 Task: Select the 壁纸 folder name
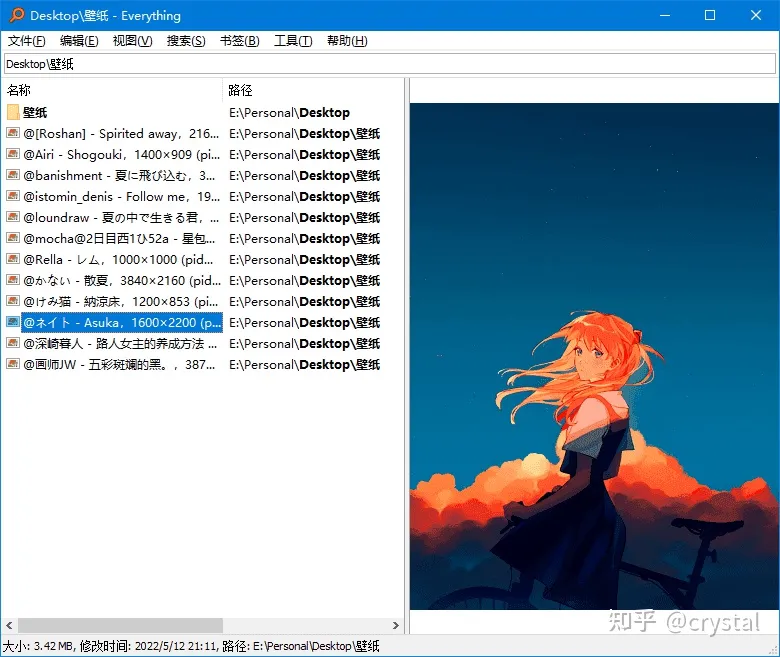pyautogui.click(x=35, y=112)
